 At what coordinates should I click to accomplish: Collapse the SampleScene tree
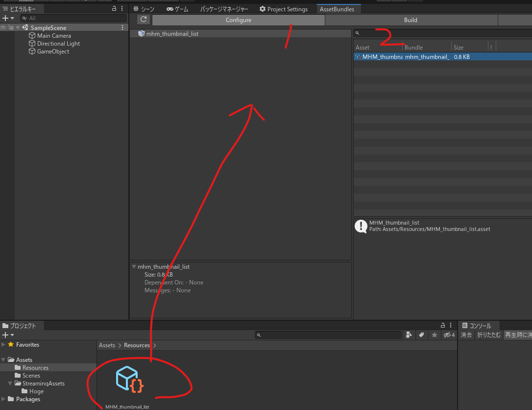pos(18,27)
